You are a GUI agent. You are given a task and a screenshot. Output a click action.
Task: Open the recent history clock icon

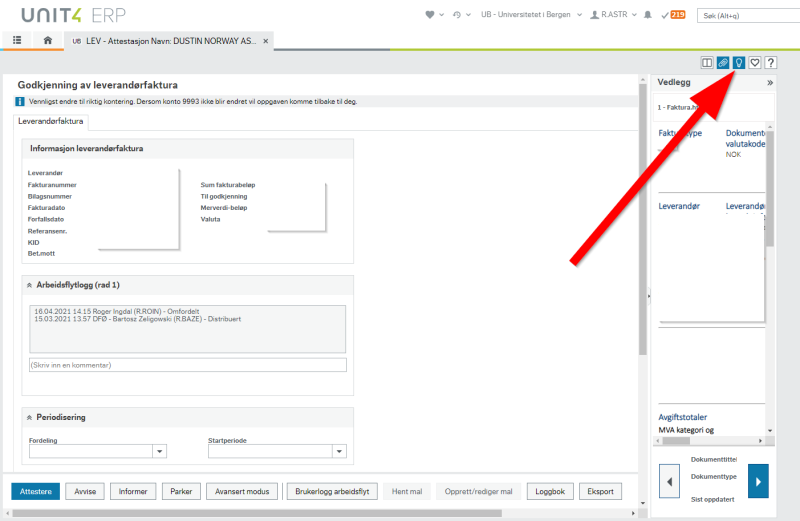click(457, 15)
